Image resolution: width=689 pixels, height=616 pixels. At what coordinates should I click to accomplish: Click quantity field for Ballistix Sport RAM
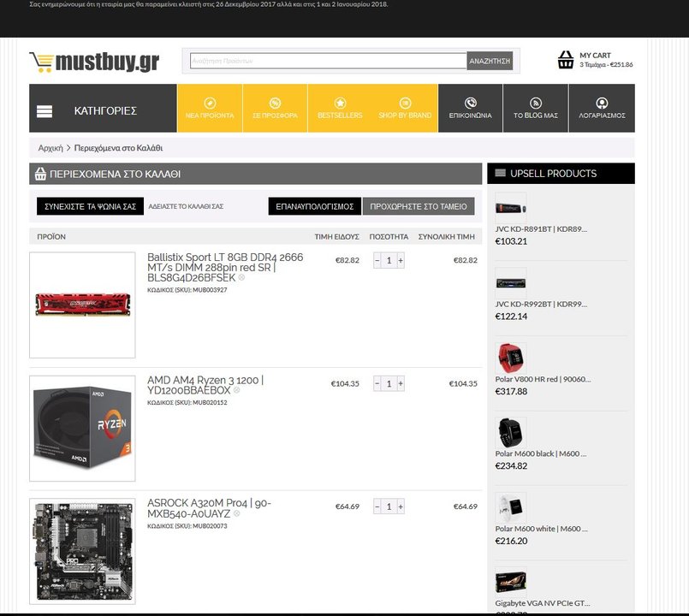pyautogui.click(x=389, y=261)
